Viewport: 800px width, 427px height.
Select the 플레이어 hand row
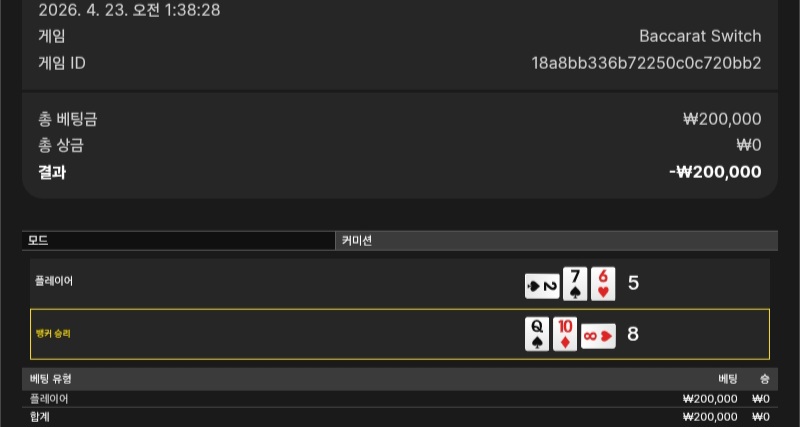[400, 283]
